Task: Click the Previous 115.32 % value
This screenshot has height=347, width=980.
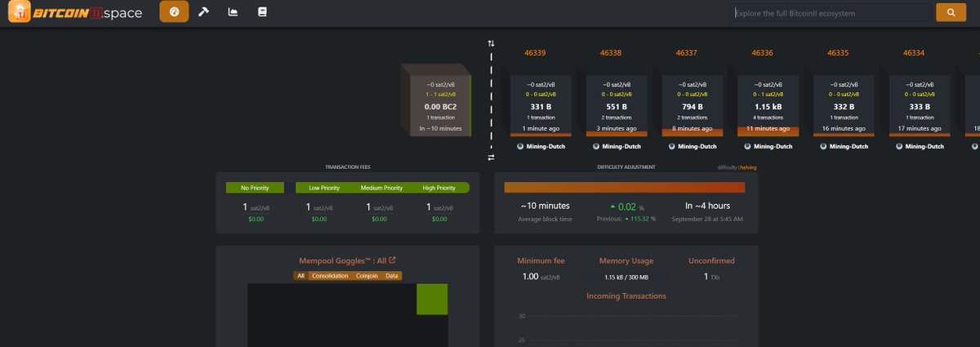Action: [626, 219]
